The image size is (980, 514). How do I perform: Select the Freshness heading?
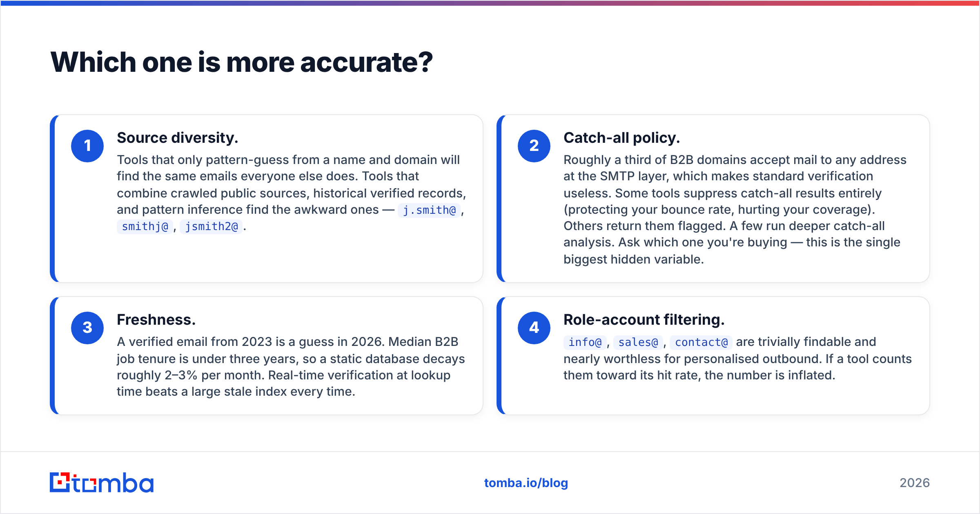pyautogui.click(x=156, y=320)
